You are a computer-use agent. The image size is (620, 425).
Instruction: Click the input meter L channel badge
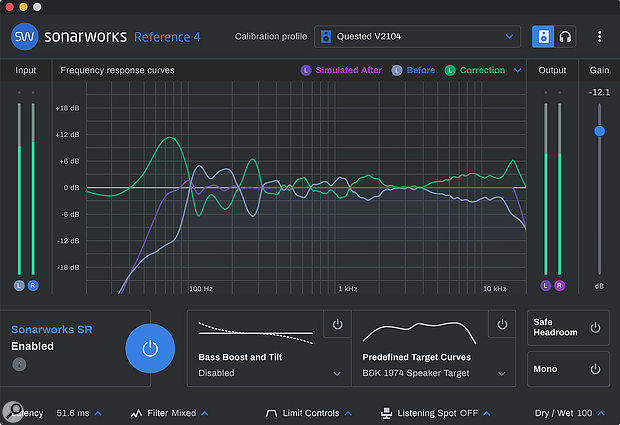tap(19, 285)
